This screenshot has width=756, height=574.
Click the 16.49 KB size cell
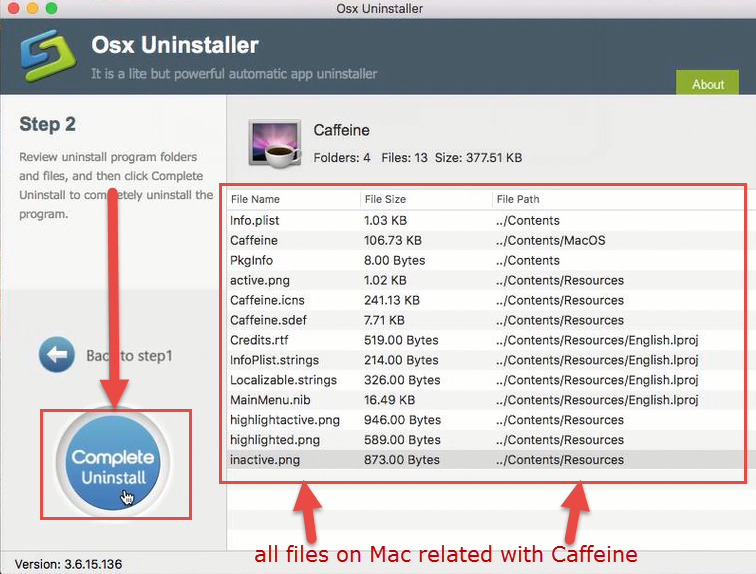(389, 400)
